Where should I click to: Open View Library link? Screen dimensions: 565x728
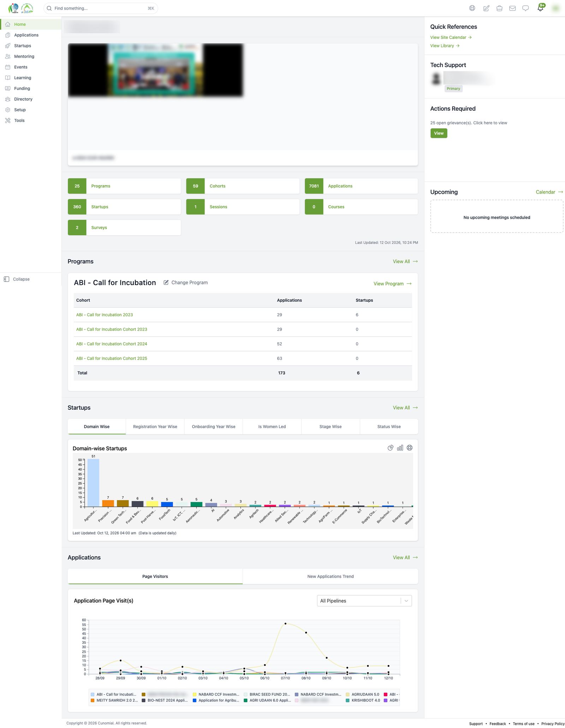coord(445,46)
